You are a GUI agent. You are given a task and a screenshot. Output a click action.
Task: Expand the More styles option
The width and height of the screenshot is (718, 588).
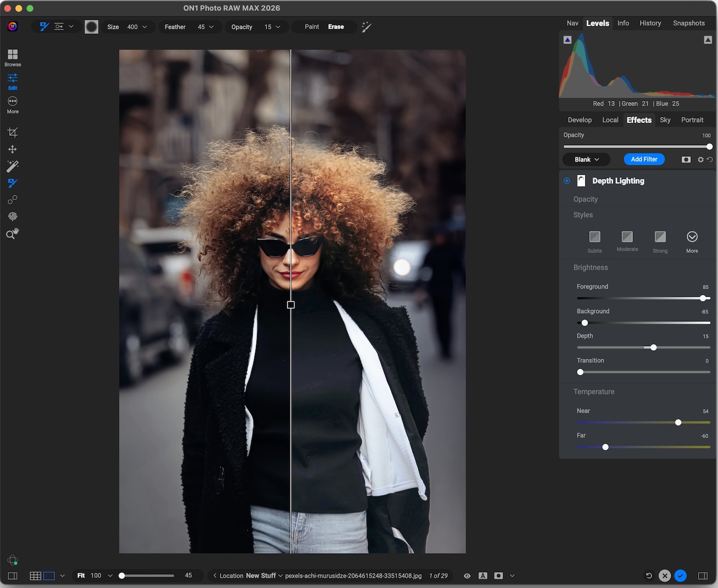tap(692, 237)
